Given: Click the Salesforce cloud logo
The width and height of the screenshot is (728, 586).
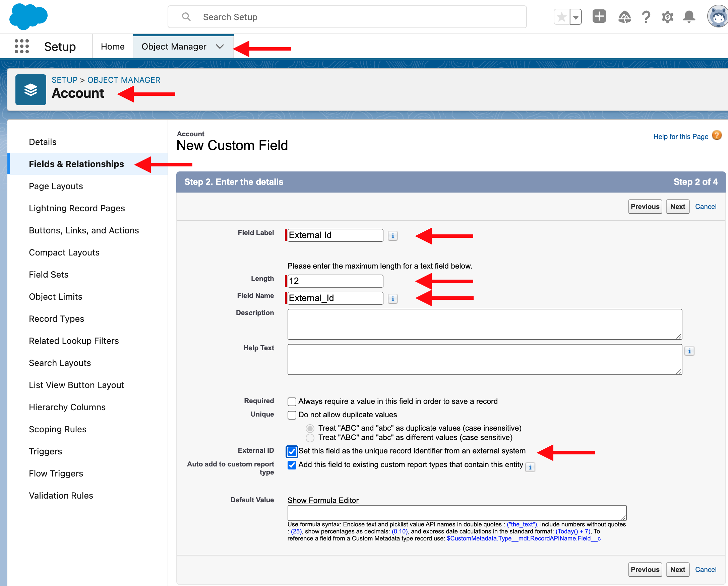Looking at the screenshot, I should (28, 16).
